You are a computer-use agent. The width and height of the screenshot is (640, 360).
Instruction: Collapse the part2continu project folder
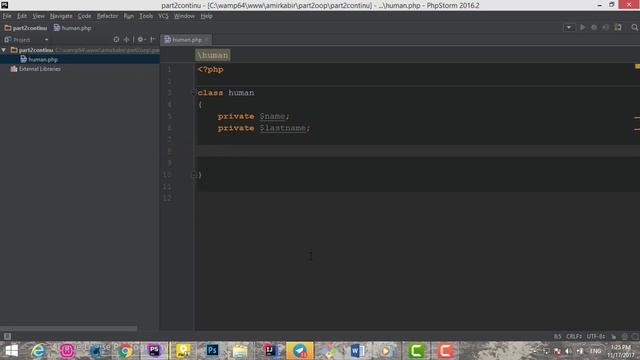(x=4, y=50)
